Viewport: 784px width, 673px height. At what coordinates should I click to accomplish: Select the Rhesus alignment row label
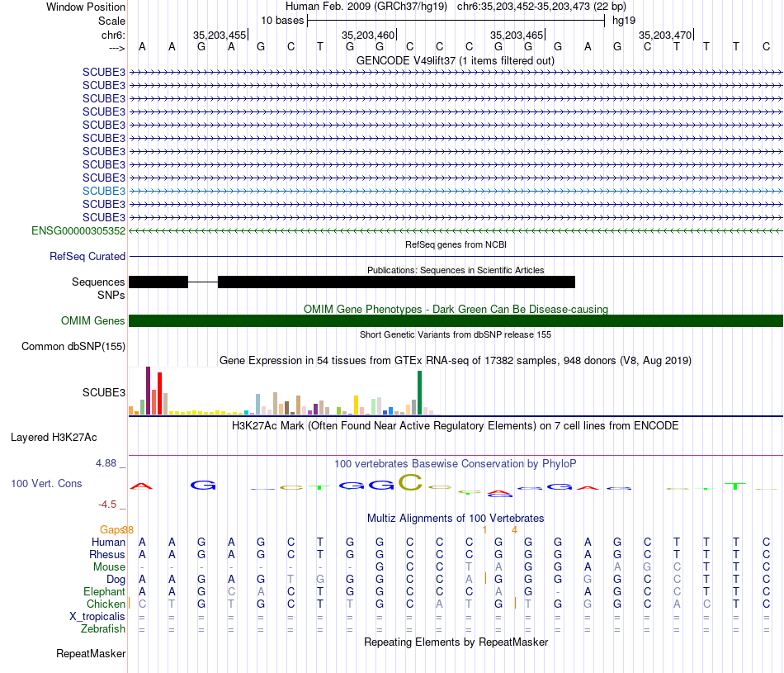tap(107, 554)
